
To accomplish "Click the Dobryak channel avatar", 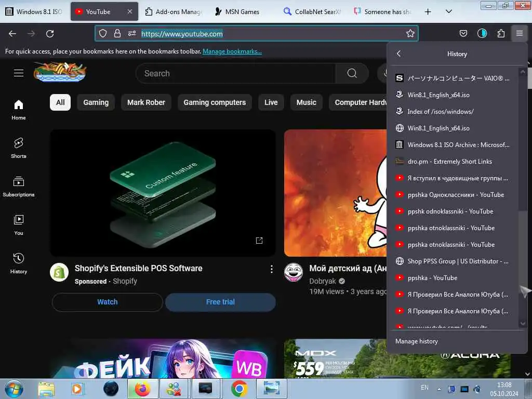I will tap(294, 272).
